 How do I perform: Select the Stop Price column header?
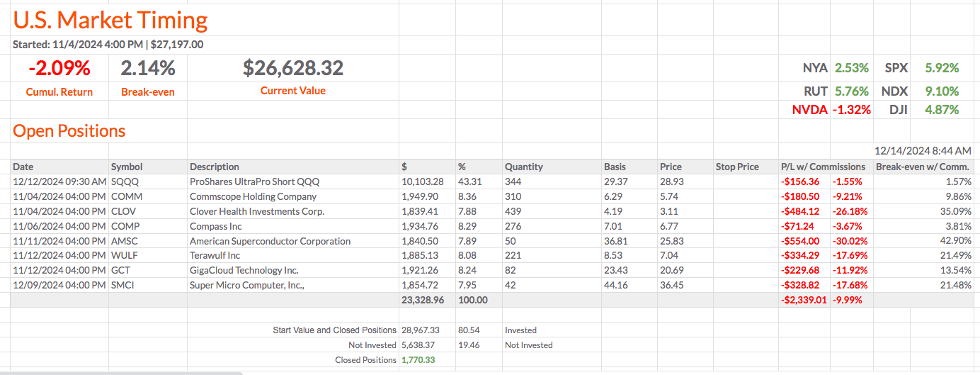pyautogui.click(x=737, y=167)
